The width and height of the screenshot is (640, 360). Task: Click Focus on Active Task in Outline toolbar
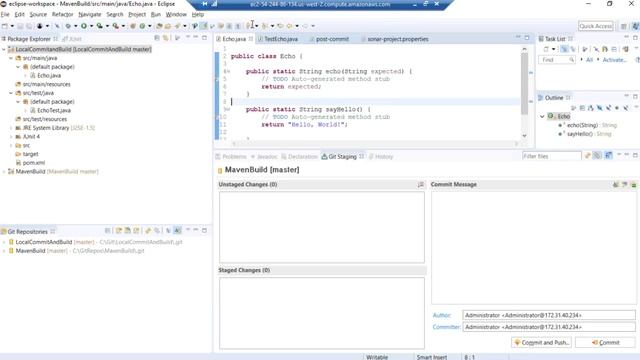click(x=573, y=108)
